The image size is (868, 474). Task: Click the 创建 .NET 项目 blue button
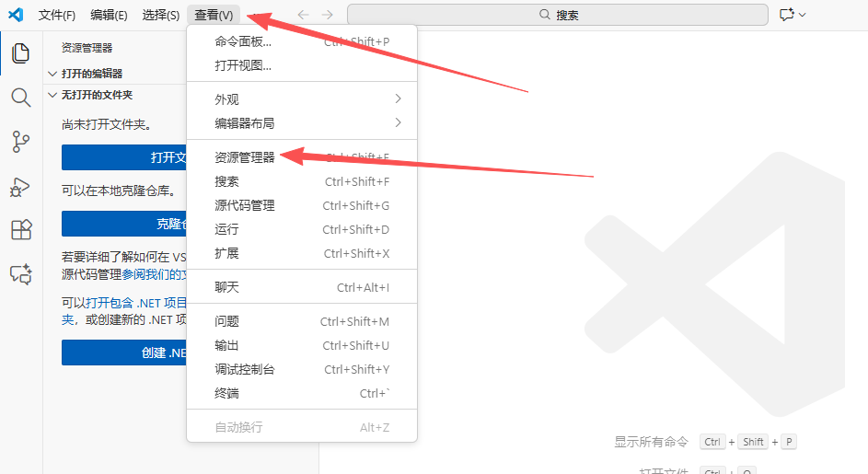coord(124,353)
